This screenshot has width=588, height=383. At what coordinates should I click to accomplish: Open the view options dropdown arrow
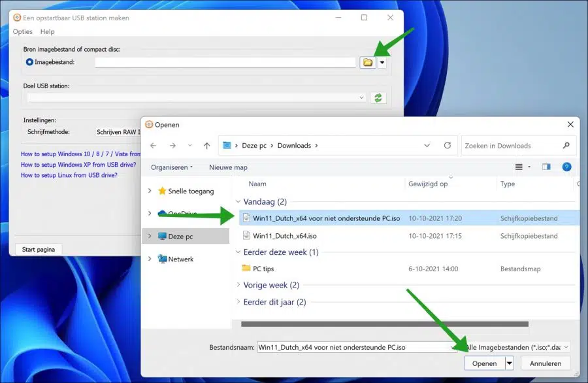529,167
